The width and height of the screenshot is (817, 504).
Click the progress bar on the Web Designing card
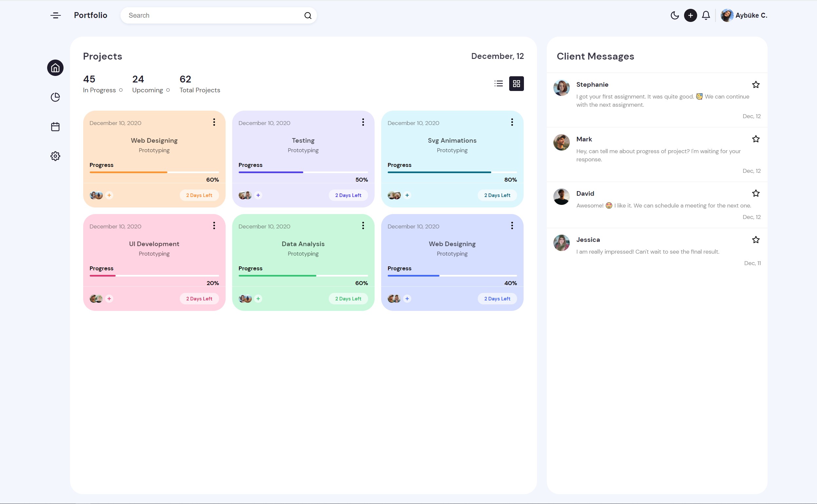(154, 172)
